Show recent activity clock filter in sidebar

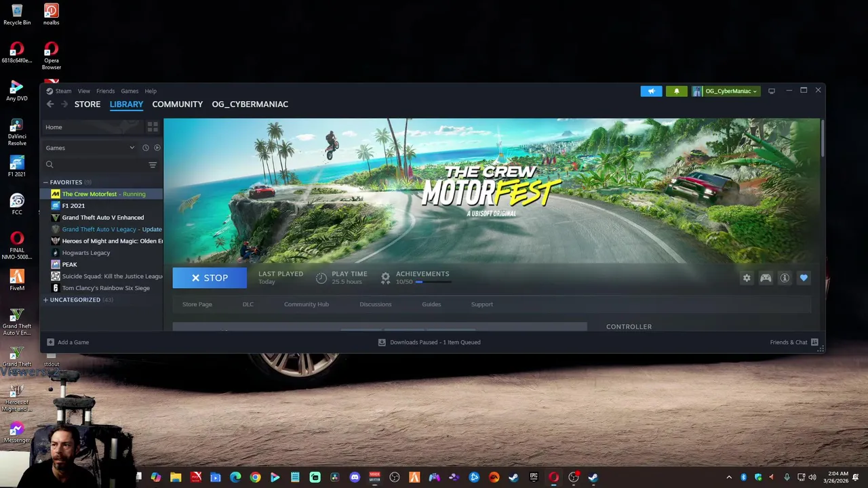(145, 148)
